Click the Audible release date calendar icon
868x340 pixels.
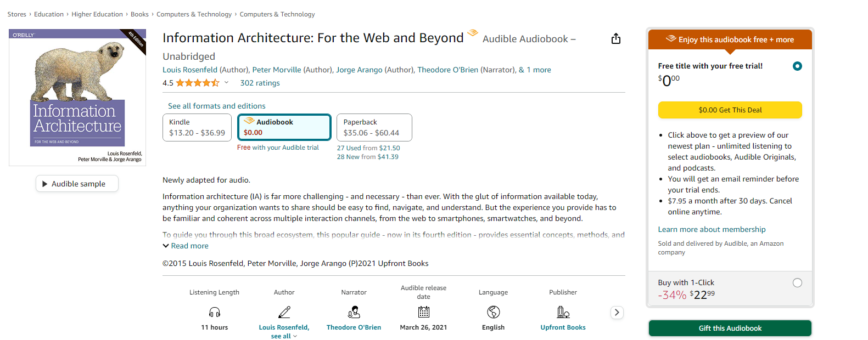click(x=424, y=312)
